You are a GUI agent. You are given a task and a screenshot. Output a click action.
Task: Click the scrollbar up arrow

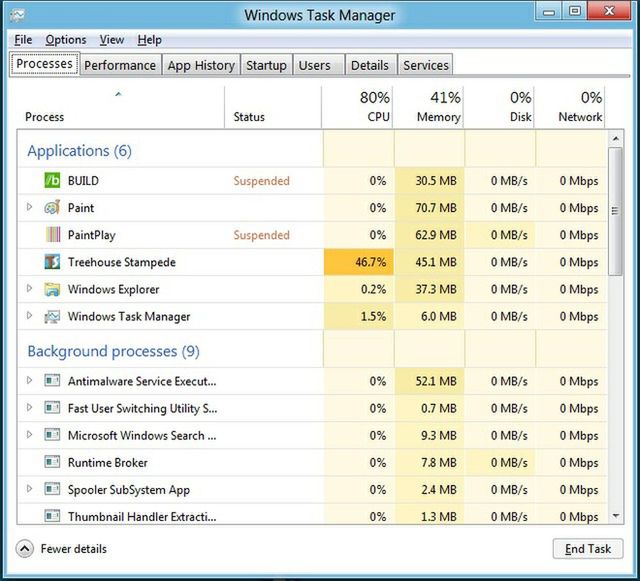coord(616,139)
